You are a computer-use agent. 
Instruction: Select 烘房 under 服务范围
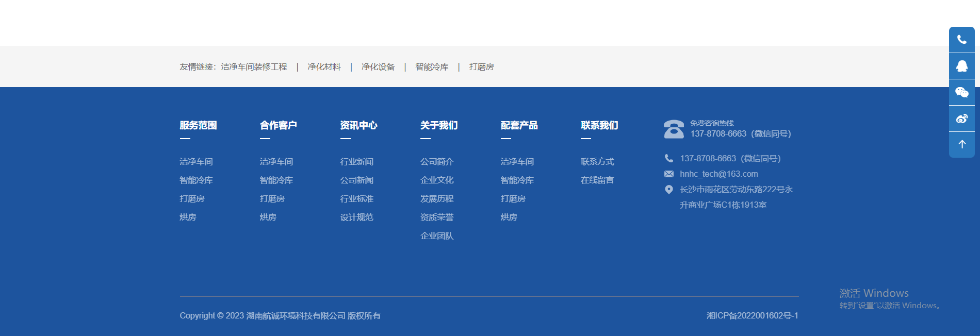tap(188, 217)
